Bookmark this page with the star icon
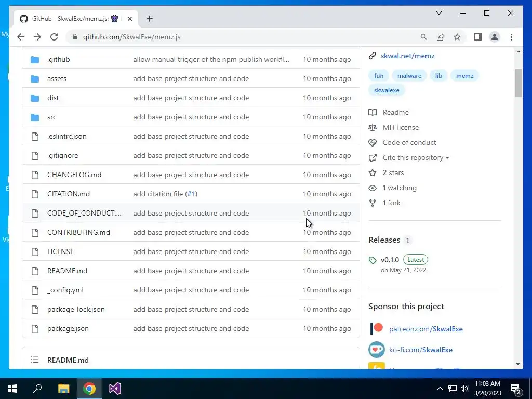Image resolution: width=532 pixels, height=399 pixels. point(457,37)
